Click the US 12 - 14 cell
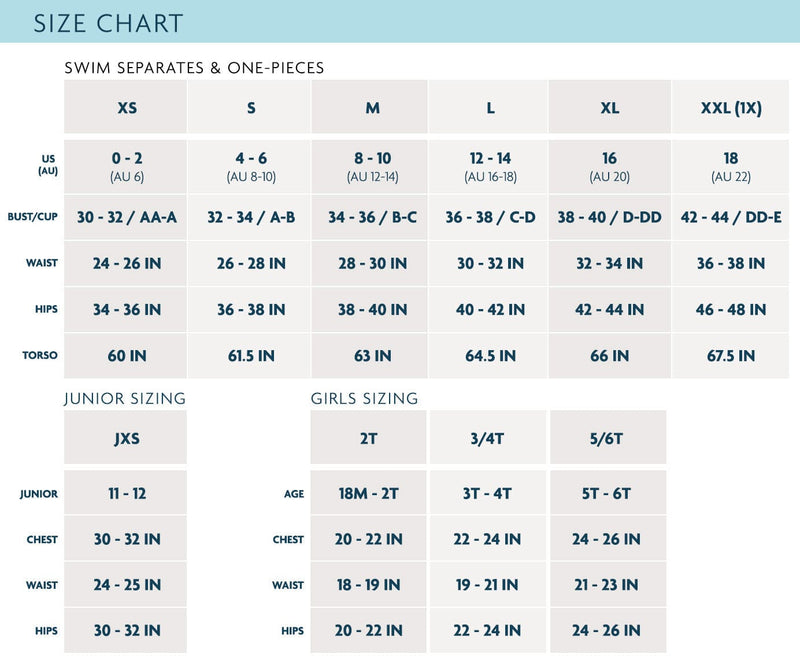Viewport: 800px width, 665px height. tap(490, 166)
